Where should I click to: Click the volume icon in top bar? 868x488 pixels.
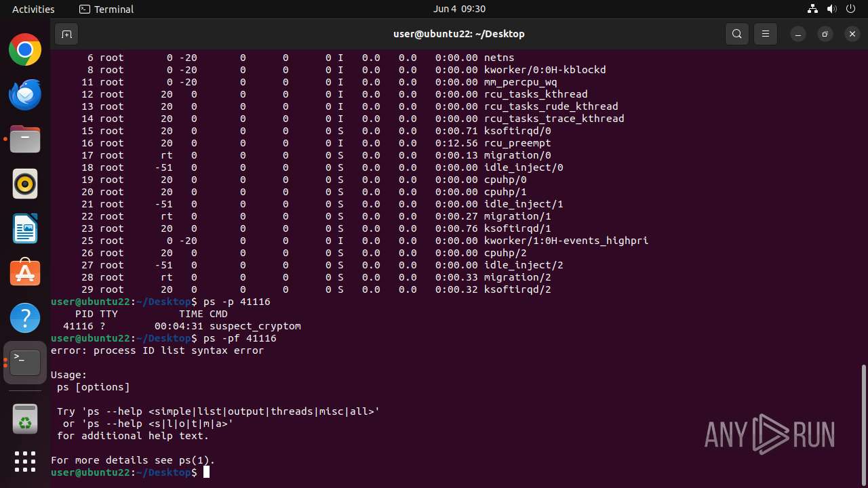(x=831, y=9)
